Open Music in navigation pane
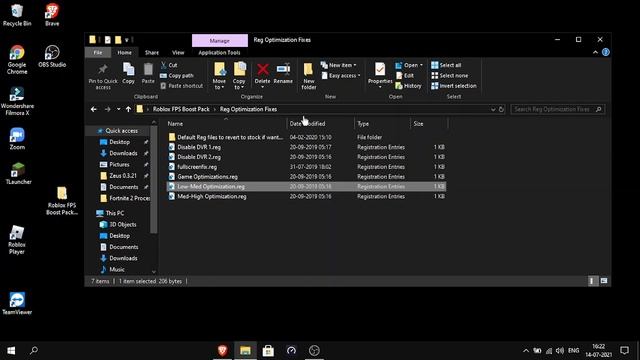 [x=116, y=269]
